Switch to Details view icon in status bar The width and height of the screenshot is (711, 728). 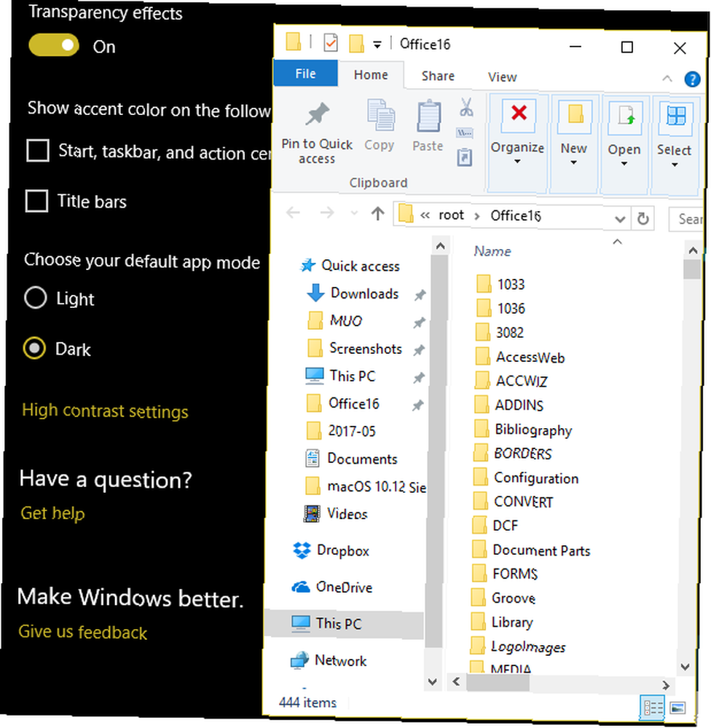click(x=651, y=707)
